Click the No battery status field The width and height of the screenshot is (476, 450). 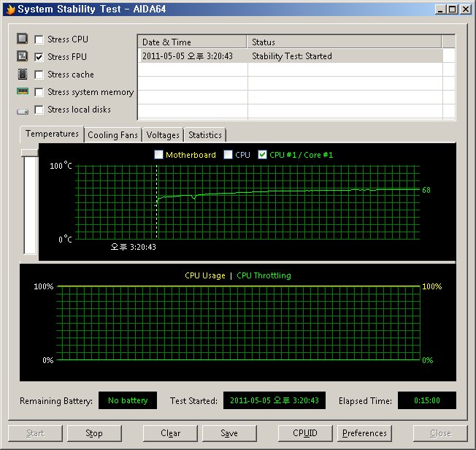click(128, 400)
